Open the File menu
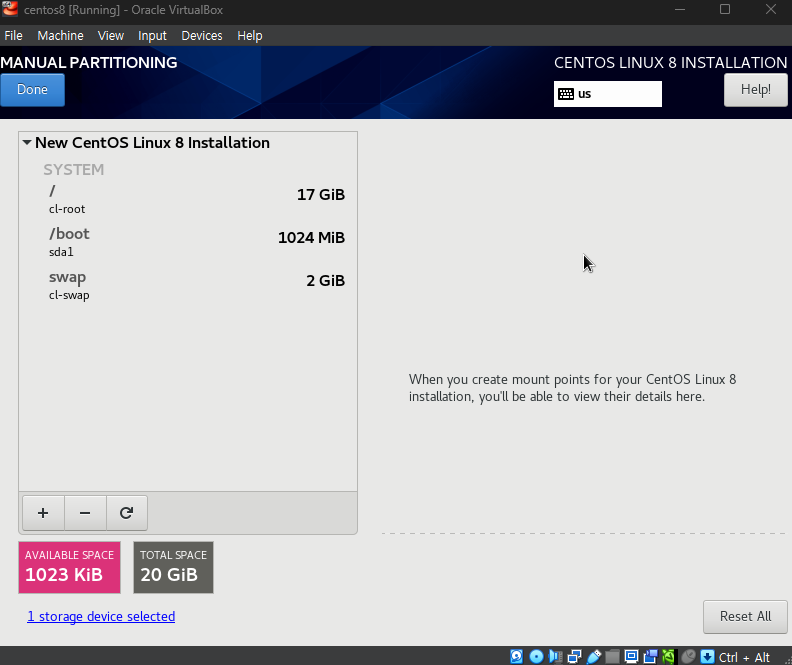792x665 pixels. (x=13, y=36)
